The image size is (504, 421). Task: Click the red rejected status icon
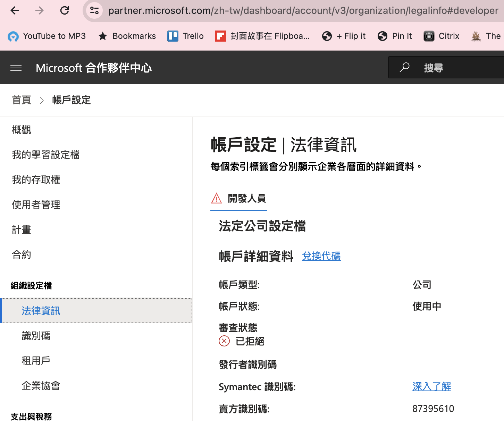[224, 341]
